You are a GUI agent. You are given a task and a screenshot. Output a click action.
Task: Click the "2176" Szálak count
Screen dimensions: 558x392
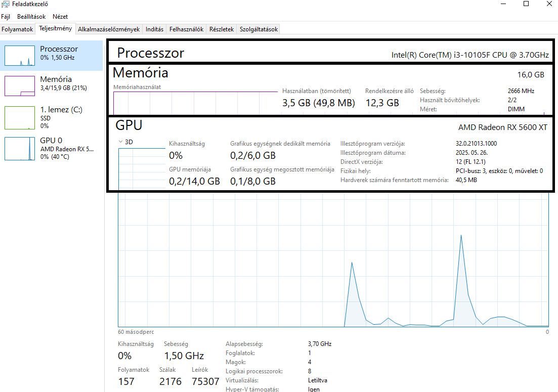tap(170, 382)
